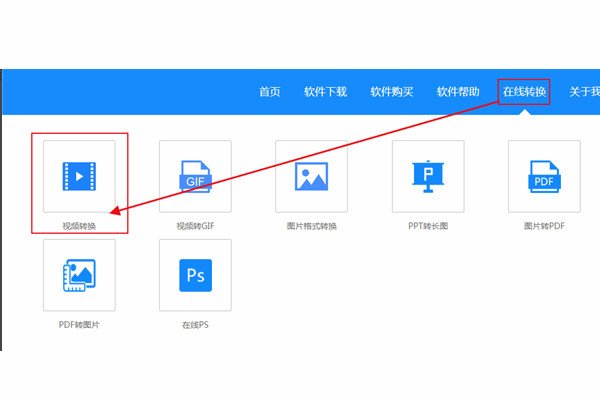Go to 首页 in the navigation bar

point(270,92)
